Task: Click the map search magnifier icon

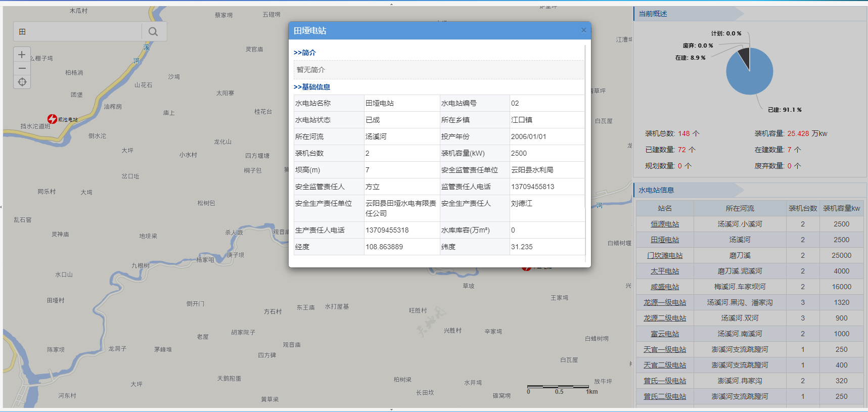Action: pos(153,32)
